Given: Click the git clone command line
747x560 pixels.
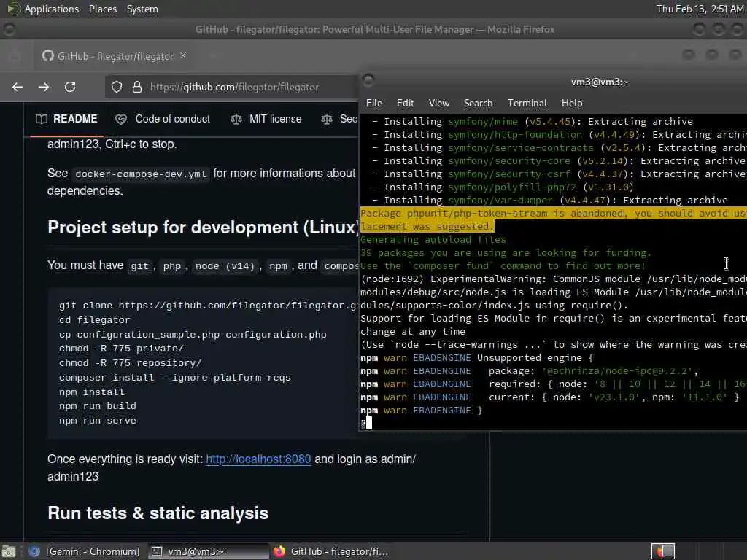Looking at the screenshot, I should (x=208, y=306).
